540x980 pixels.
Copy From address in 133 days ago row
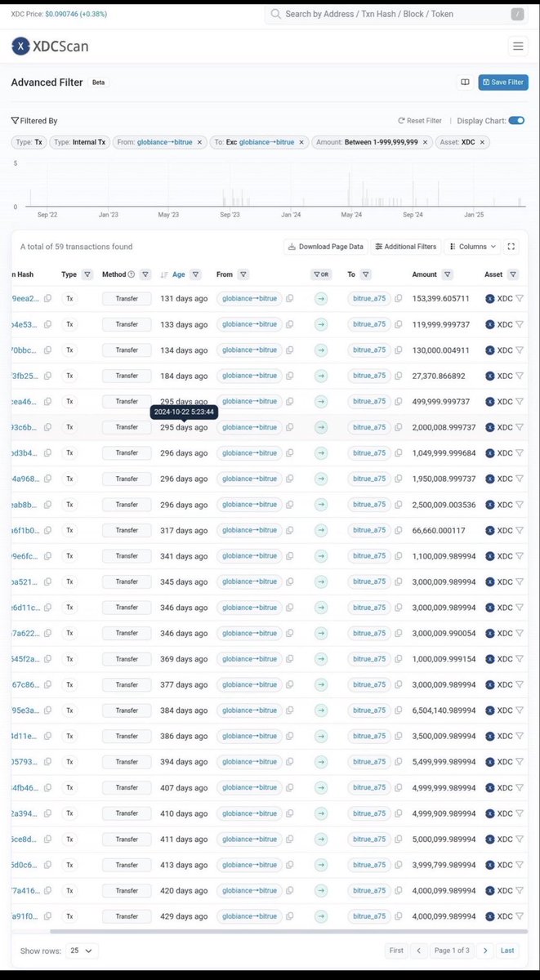click(x=290, y=324)
